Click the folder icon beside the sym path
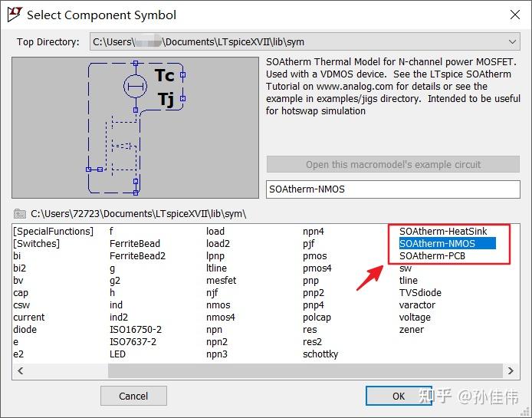This screenshot has height=418, width=532. (x=20, y=213)
